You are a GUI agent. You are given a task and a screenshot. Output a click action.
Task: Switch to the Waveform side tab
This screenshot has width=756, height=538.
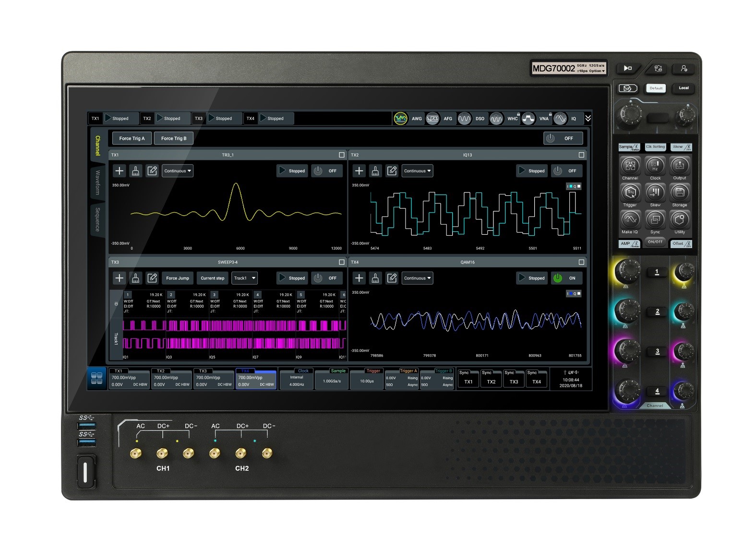pyautogui.click(x=97, y=182)
